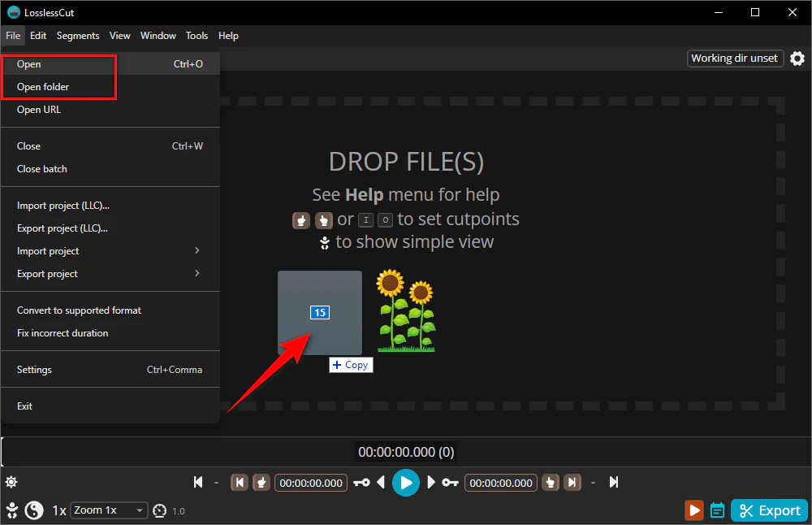Toggle simple view with the baby icon
The height and width of the screenshot is (525, 812).
[12, 510]
